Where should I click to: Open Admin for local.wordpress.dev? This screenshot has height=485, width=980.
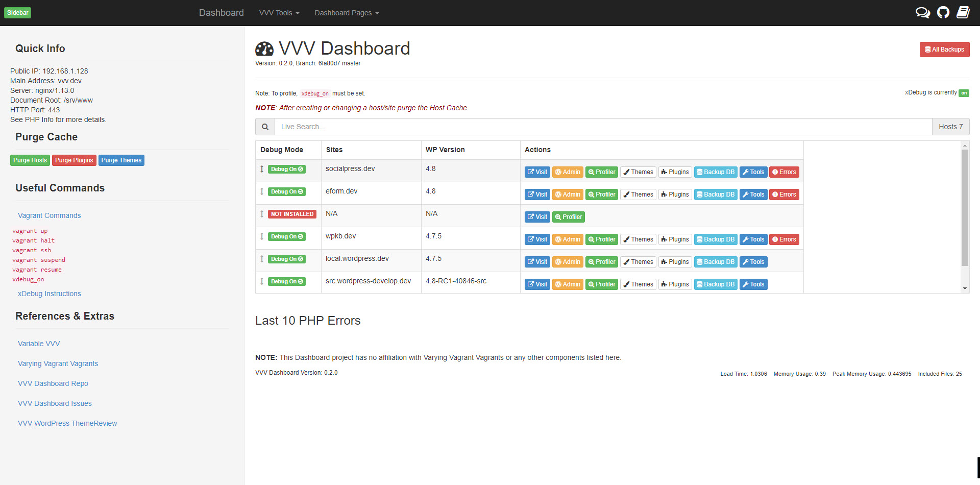point(568,262)
